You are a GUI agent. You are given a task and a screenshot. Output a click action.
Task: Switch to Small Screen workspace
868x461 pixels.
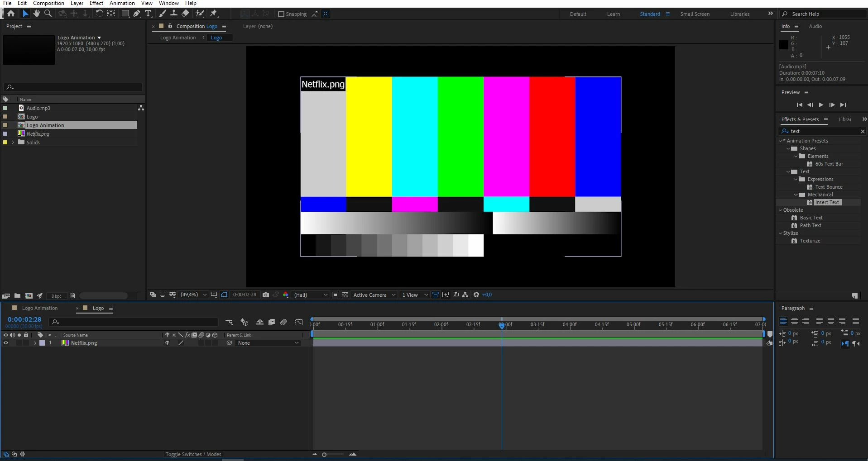tap(695, 14)
